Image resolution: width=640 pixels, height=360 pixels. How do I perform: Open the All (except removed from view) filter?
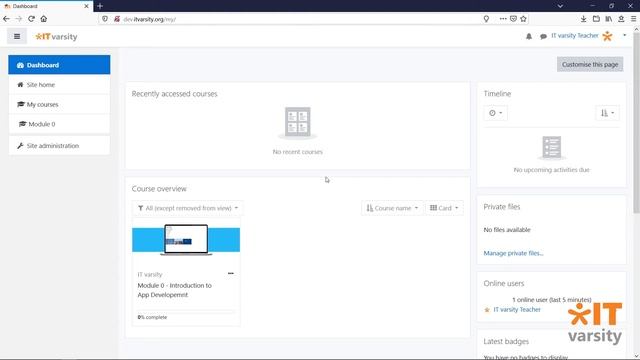pyautogui.click(x=188, y=208)
